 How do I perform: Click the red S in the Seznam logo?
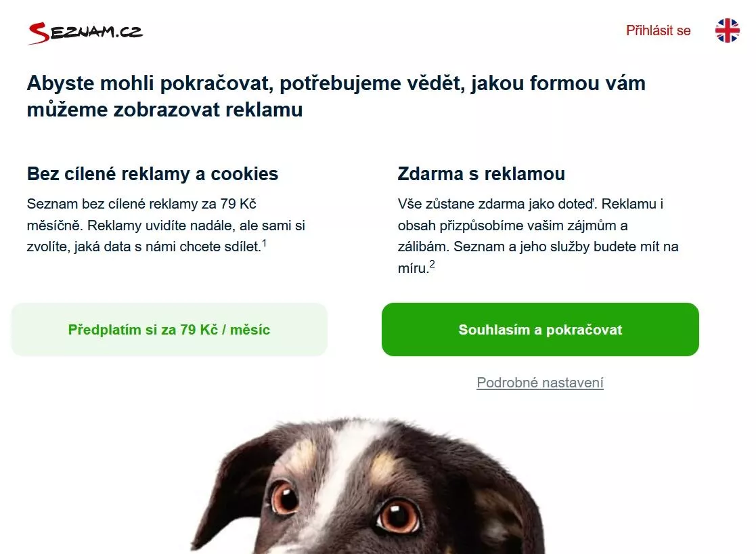[x=39, y=33]
